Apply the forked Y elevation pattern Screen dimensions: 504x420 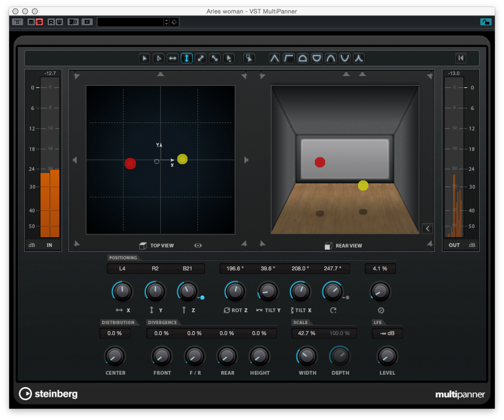[359, 58]
